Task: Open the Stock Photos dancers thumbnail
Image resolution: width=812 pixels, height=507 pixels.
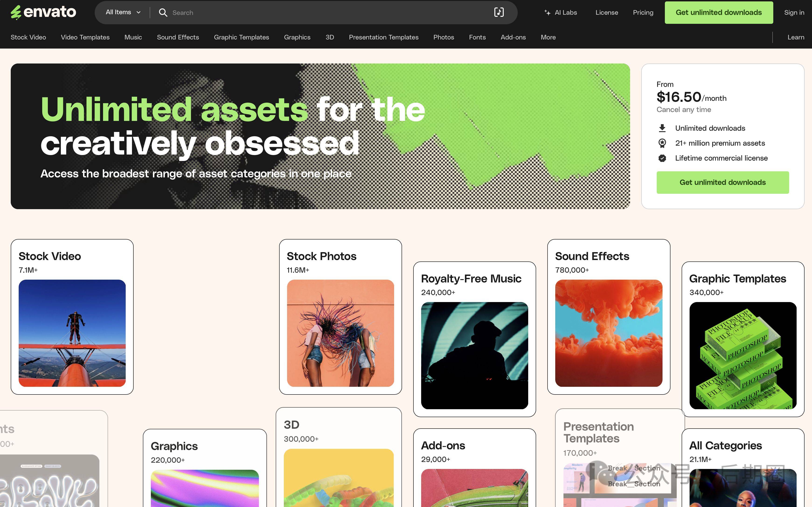Action: tap(340, 333)
